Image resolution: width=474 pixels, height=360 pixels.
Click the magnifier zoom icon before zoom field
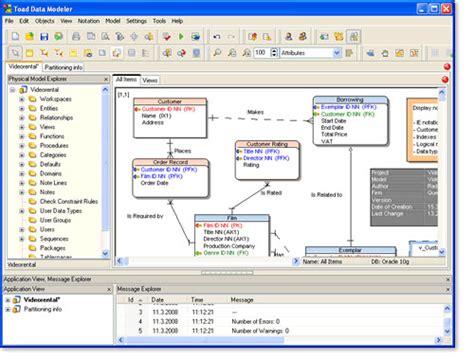(217, 53)
